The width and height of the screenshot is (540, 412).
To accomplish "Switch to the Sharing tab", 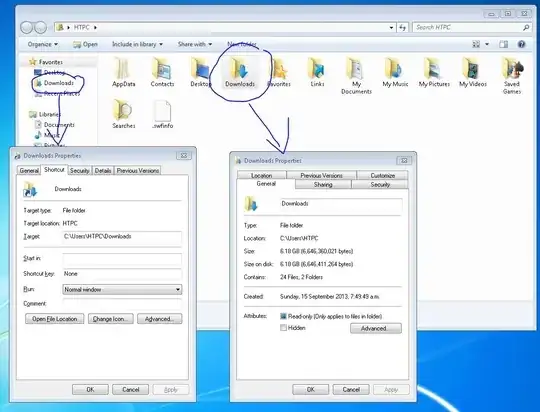I will [x=323, y=184].
